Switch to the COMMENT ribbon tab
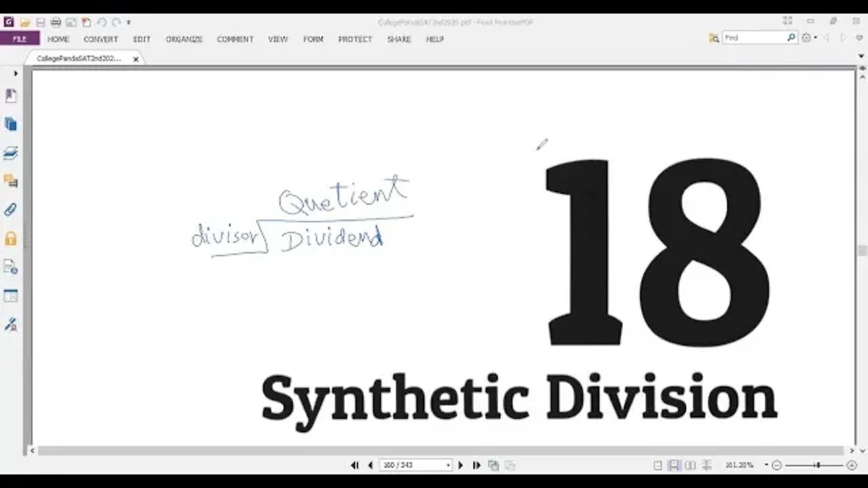 (x=235, y=39)
